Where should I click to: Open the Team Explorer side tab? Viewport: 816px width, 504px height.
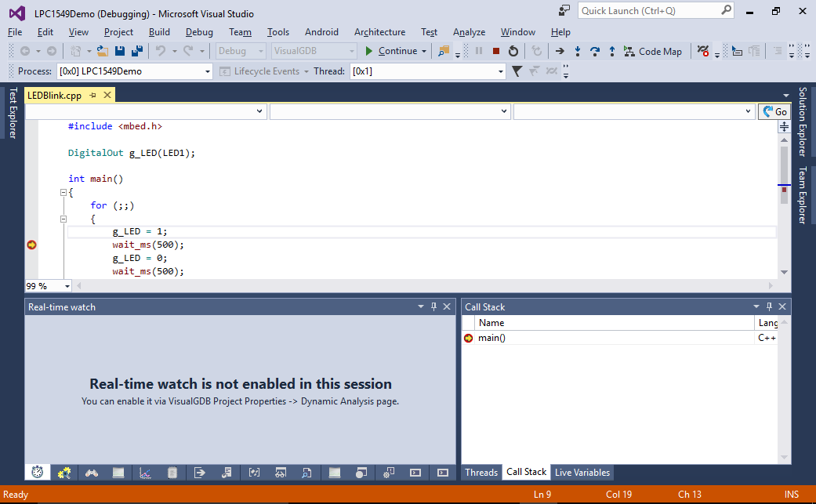pyautogui.click(x=803, y=195)
